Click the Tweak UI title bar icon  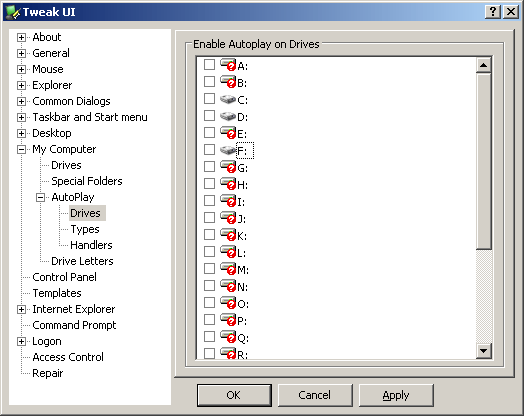point(13,12)
